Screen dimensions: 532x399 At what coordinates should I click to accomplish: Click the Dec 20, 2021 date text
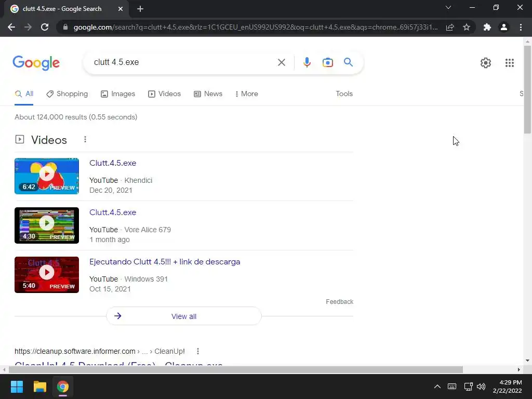click(x=111, y=190)
